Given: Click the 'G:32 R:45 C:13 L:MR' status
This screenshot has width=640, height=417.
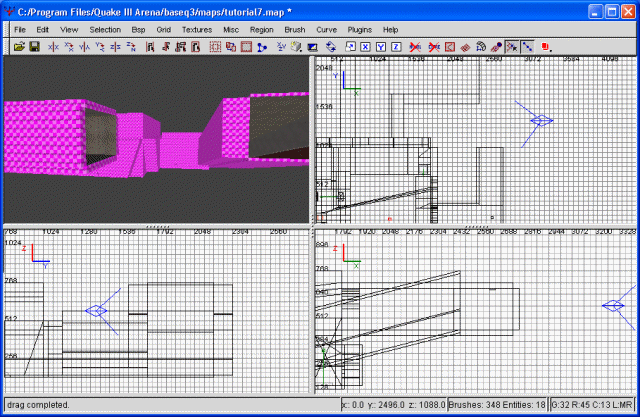Looking at the screenshot, I should 592,405.
